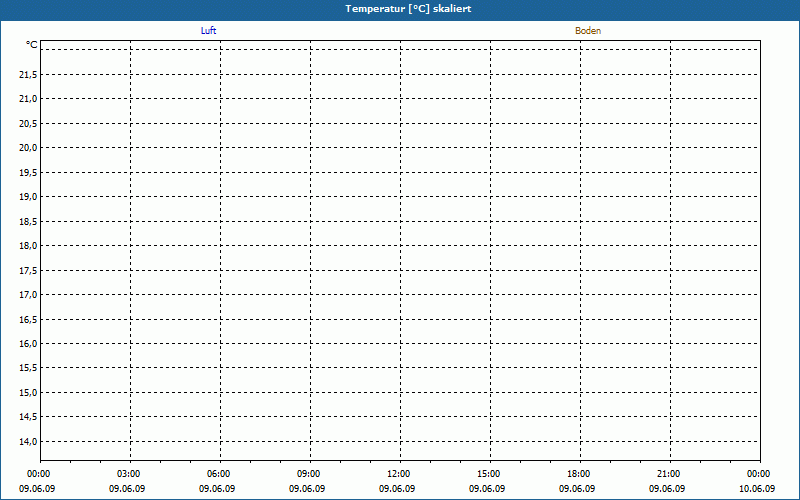Select the 21:00 time axis label
Image resolution: width=800 pixels, height=500 pixels.
point(669,474)
